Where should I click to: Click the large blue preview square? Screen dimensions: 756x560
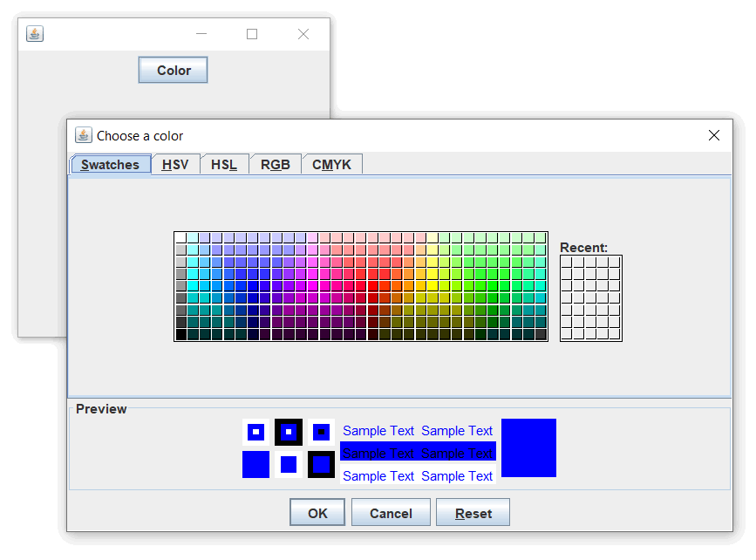[528, 447]
